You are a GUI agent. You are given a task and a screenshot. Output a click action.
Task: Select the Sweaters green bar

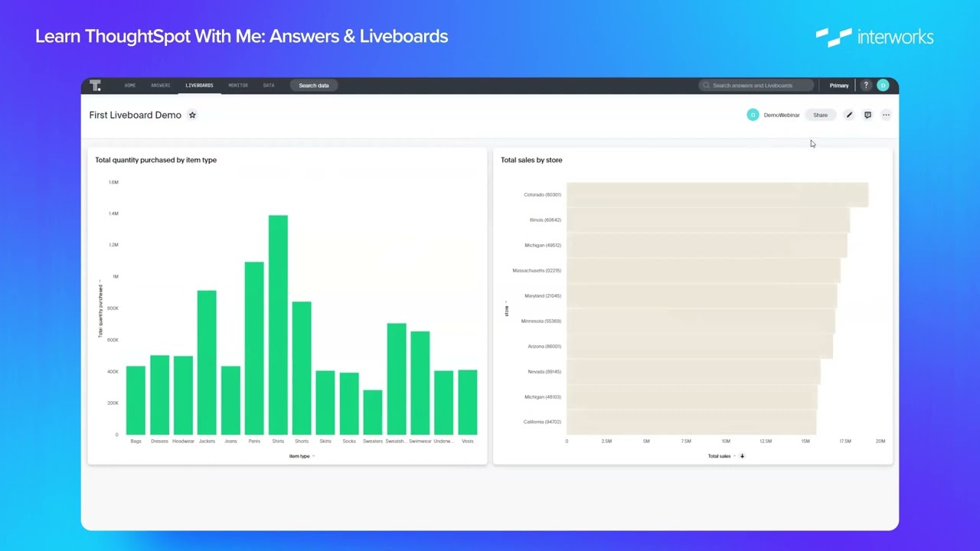click(373, 412)
